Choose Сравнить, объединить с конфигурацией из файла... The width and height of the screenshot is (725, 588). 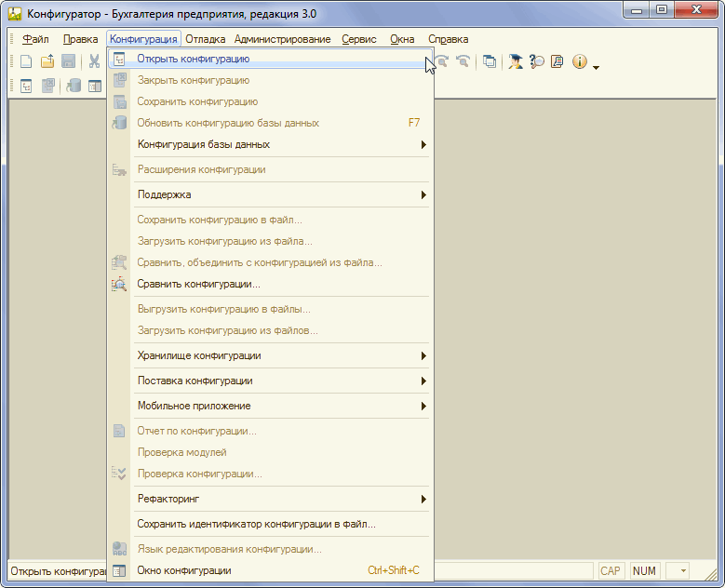click(271, 262)
